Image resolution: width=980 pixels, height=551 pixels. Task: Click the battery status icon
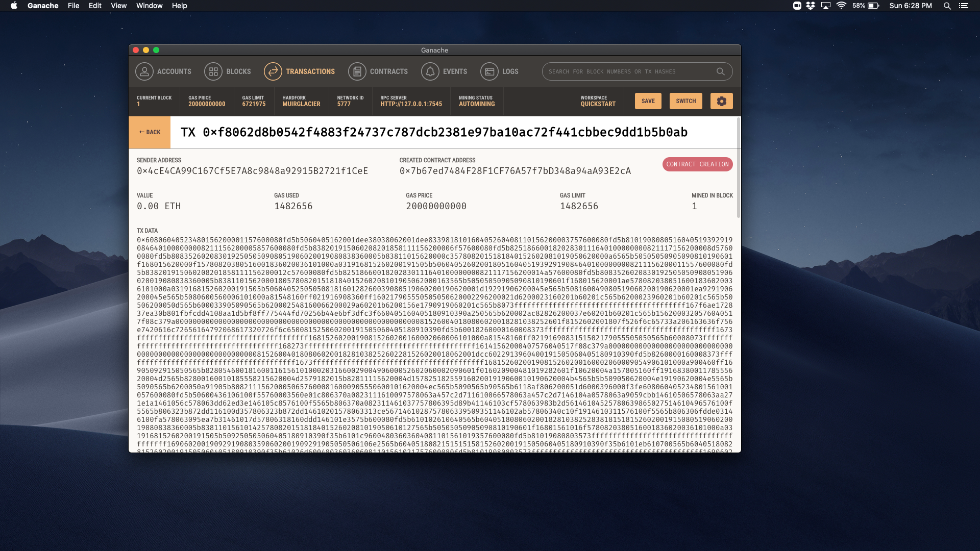pyautogui.click(x=873, y=6)
